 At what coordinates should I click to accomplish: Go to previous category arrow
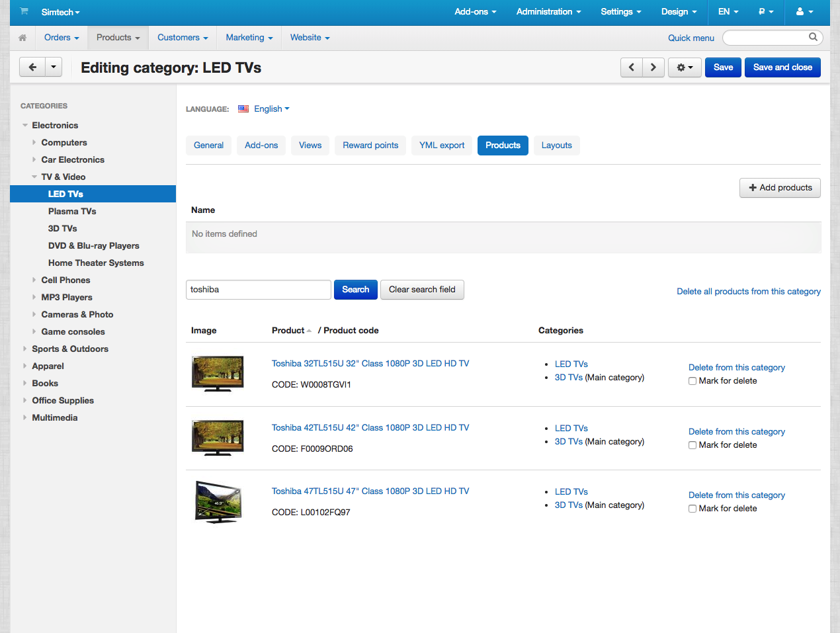pos(632,67)
